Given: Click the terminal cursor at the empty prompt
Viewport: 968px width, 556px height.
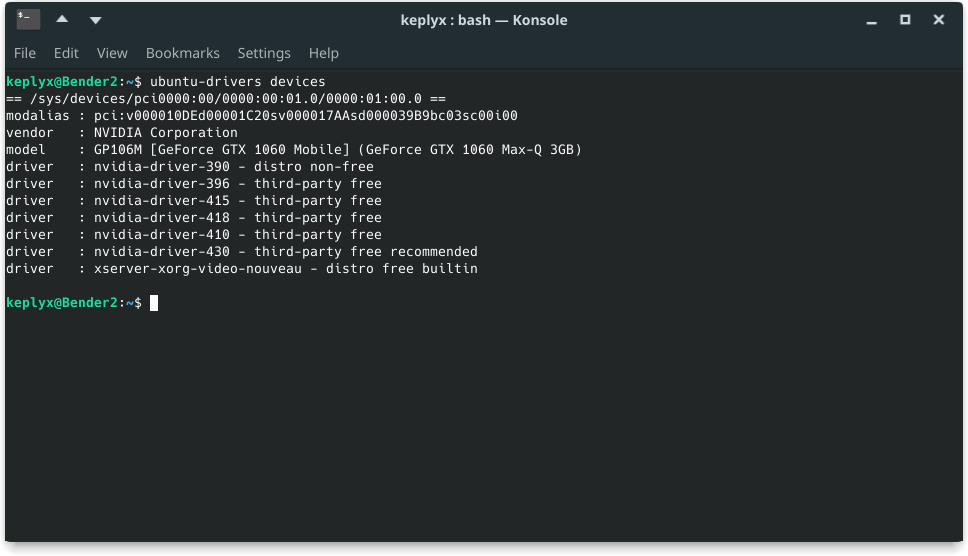Looking at the screenshot, I should point(154,303).
